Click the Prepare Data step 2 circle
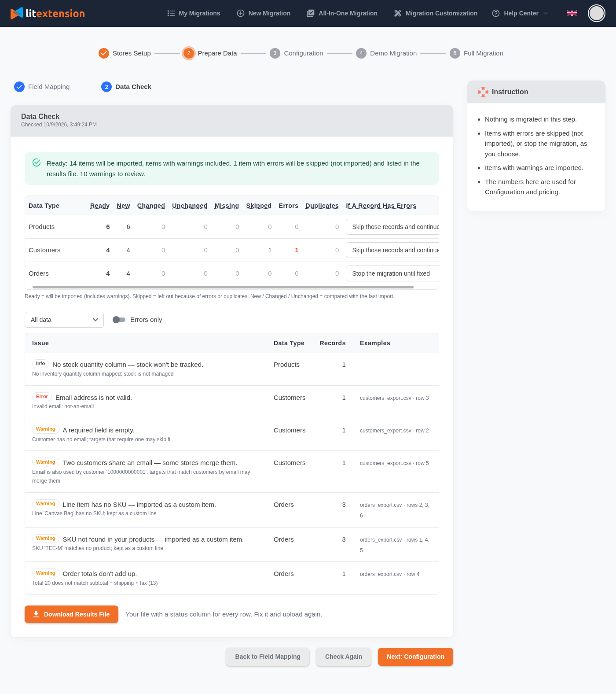The image size is (616, 694). [x=189, y=53]
